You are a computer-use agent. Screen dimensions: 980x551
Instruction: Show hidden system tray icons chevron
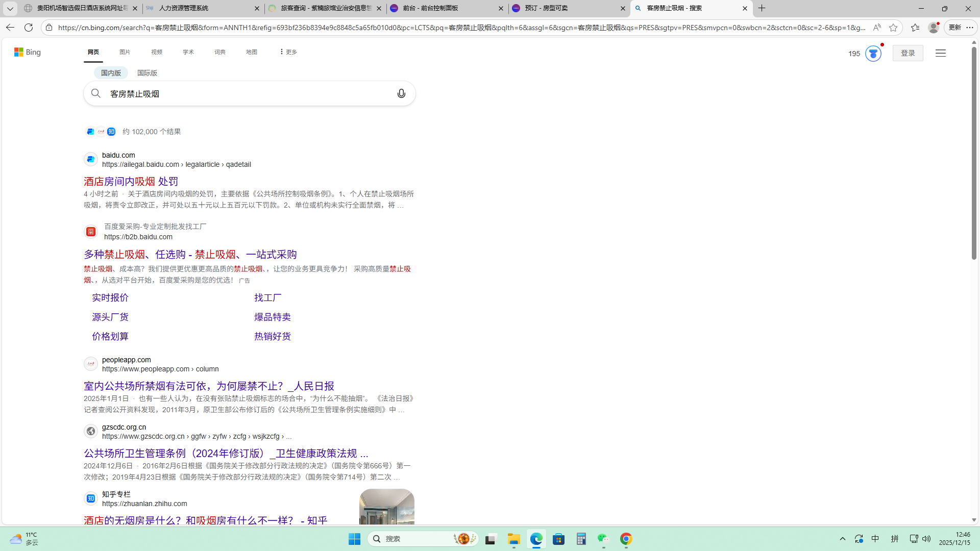[843, 539]
